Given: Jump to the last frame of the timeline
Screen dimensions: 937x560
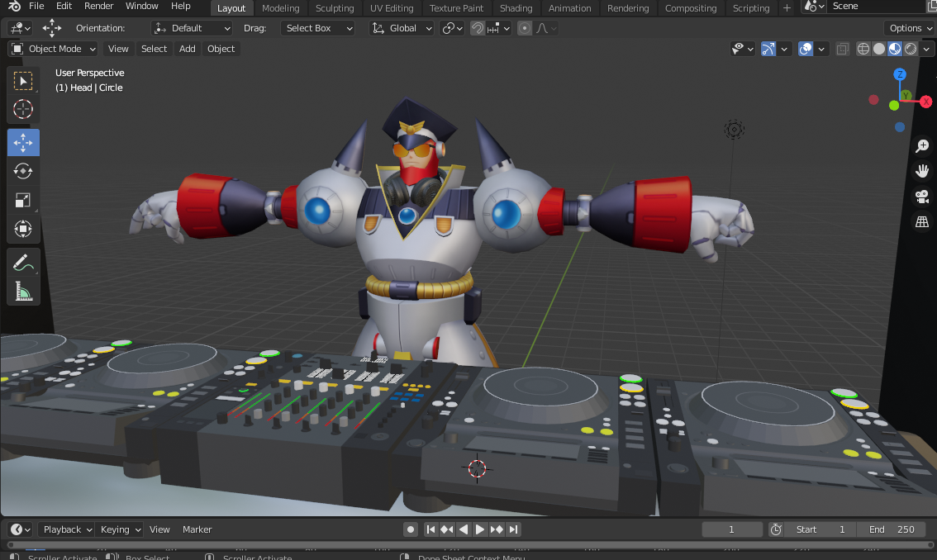Looking at the screenshot, I should [513, 529].
